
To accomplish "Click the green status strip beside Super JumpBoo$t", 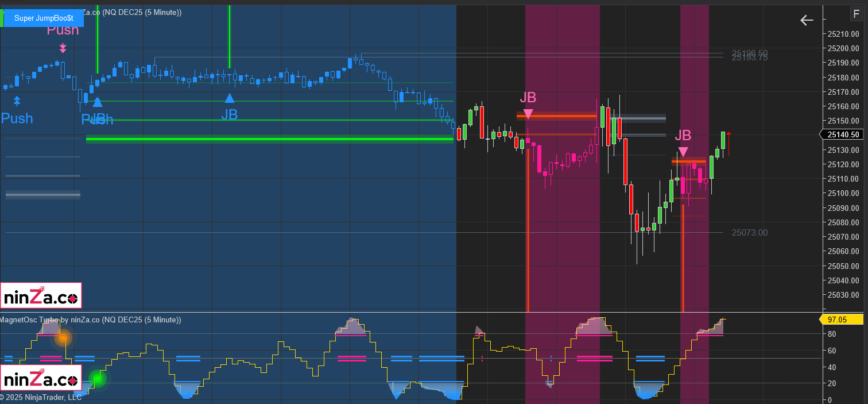I will click(x=2, y=18).
